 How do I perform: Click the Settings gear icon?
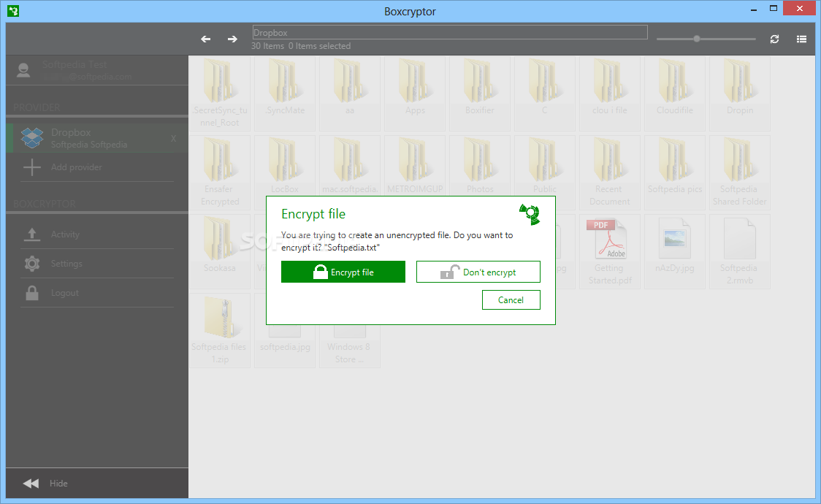pos(32,264)
